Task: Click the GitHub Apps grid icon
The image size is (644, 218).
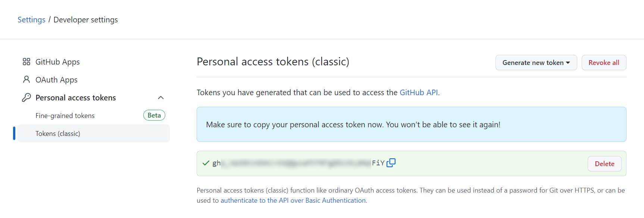Action: click(26, 62)
